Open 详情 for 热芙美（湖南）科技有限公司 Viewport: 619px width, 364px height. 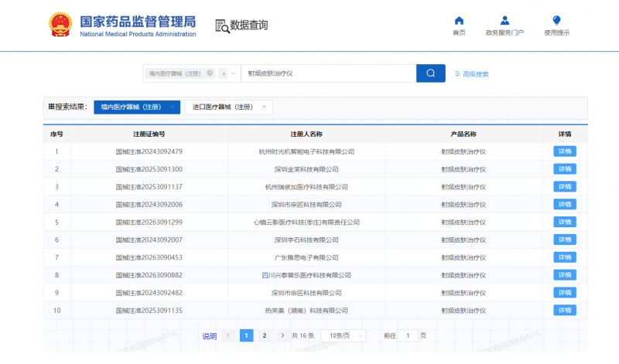coord(565,311)
